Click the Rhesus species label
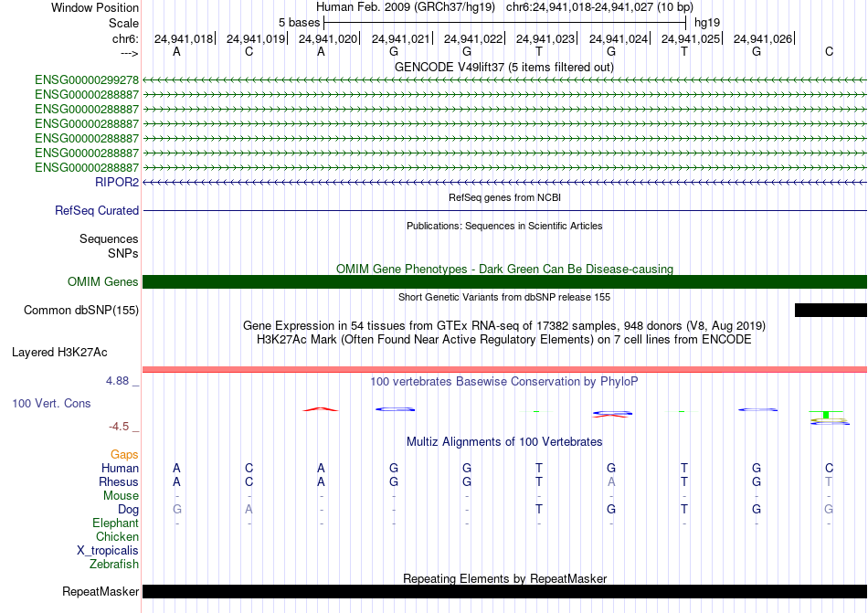Image resolution: width=868 pixels, height=613 pixels. point(119,481)
